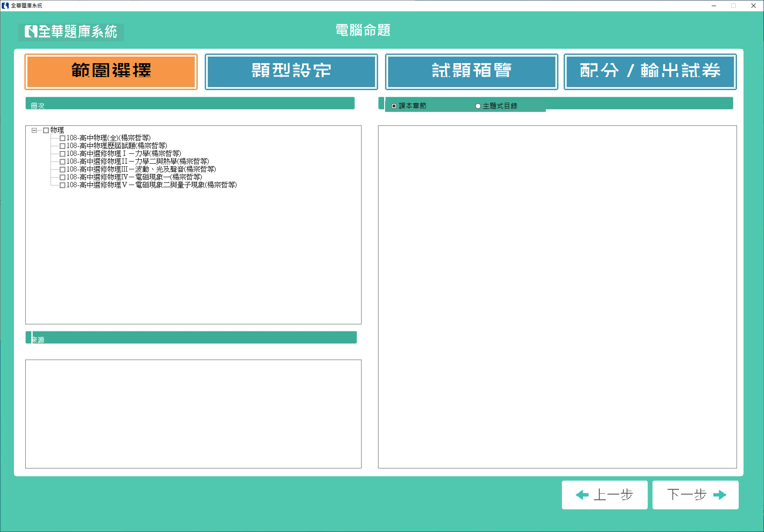The height and width of the screenshot is (532, 764).
Task: Click the 來源 section header
Action: pyautogui.click(x=191, y=337)
